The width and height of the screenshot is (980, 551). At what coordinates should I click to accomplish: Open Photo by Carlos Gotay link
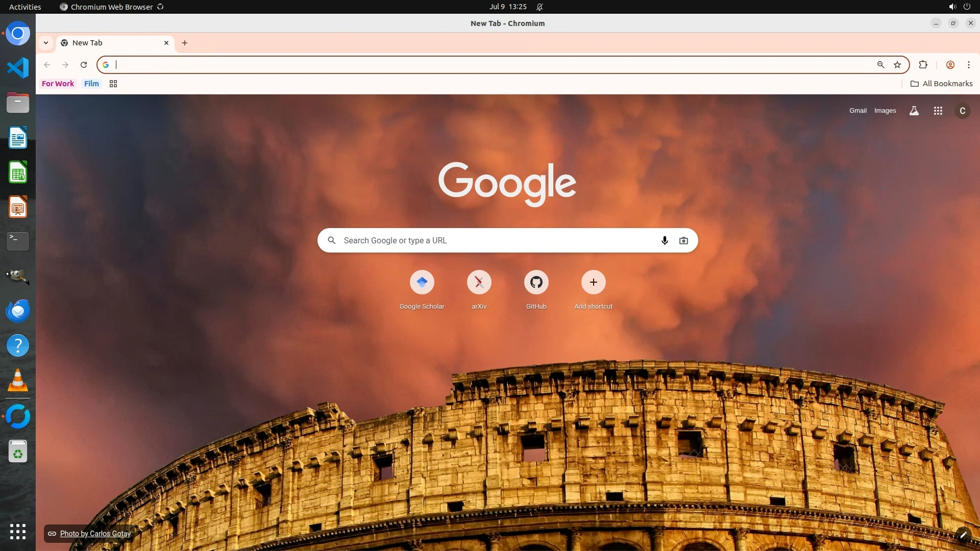(95, 534)
